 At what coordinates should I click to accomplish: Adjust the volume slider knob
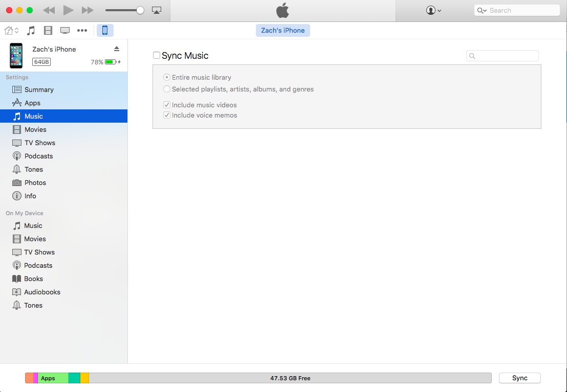click(140, 11)
